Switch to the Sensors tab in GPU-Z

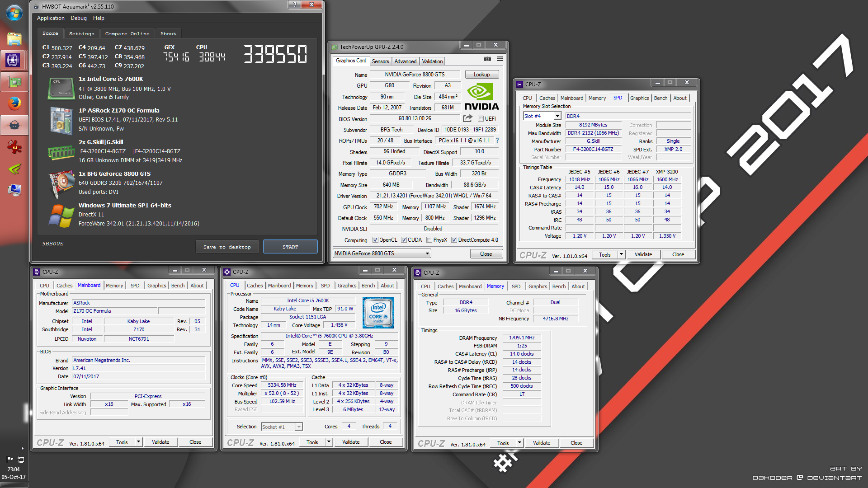[x=380, y=61]
